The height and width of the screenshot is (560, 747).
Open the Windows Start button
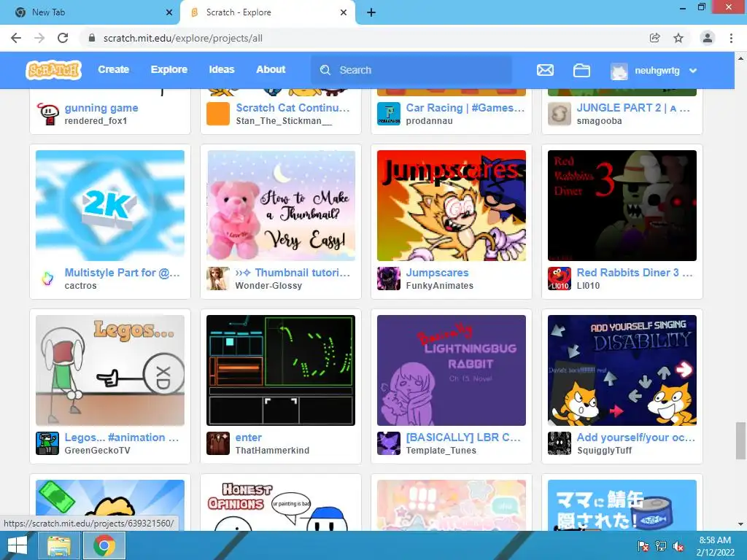coord(18,545)
